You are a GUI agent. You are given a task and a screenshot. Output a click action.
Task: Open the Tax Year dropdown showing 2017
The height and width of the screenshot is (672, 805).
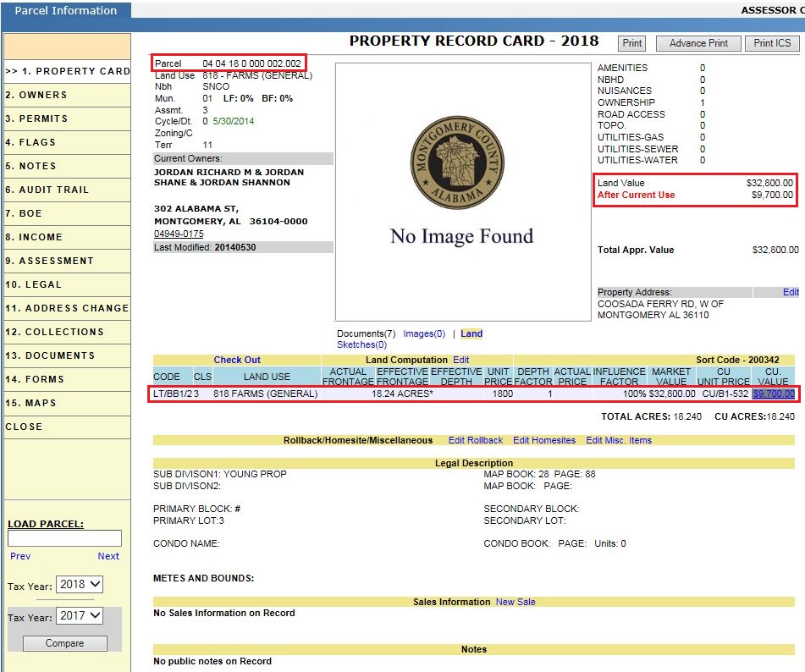point(80,615)
